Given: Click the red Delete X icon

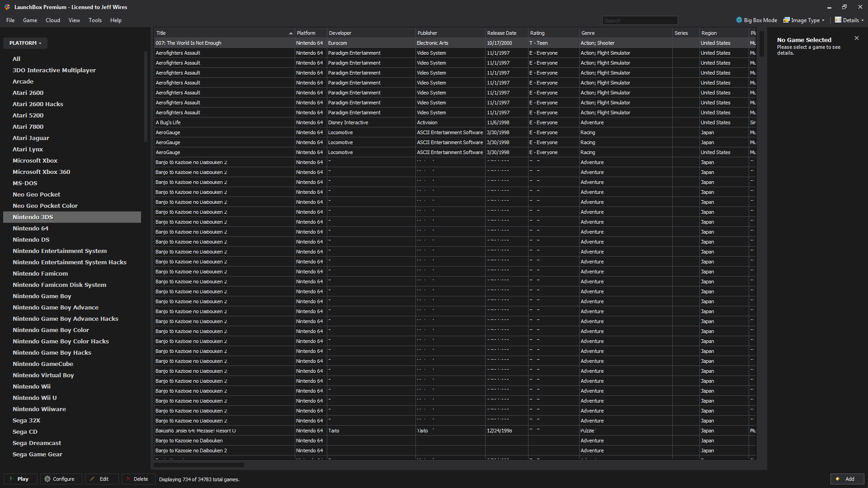Looking at the screenshot, I should pyautogui.click(x=128, y=479).
